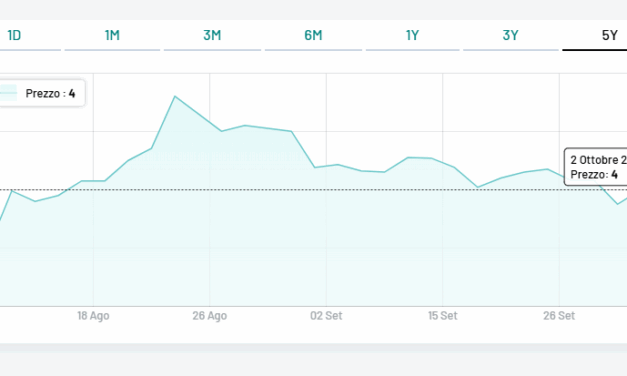Select the 1M time range tab
Viewport: 627px width, 376px height.
click(112, 36)
